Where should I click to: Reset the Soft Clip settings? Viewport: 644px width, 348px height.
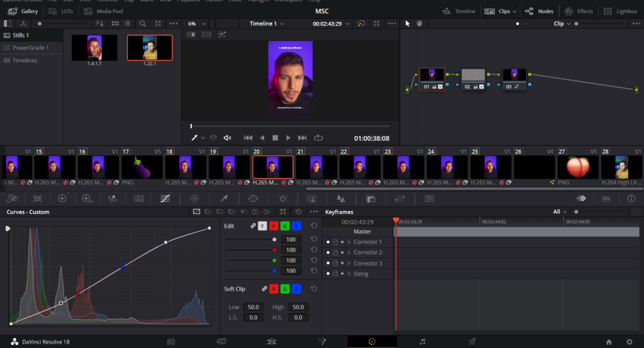[x=314, y=289]
